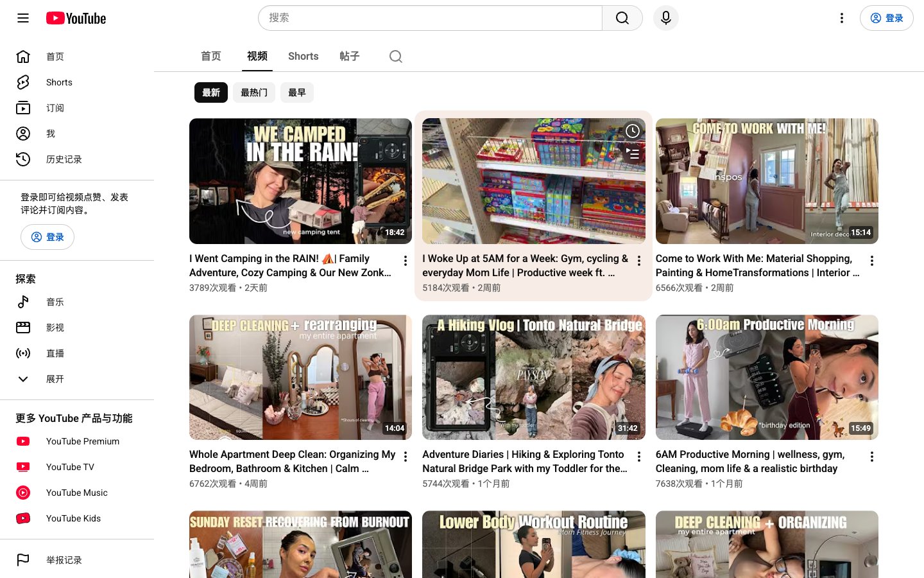Open 直播 live in the explore section

click(x=77, y=353)
